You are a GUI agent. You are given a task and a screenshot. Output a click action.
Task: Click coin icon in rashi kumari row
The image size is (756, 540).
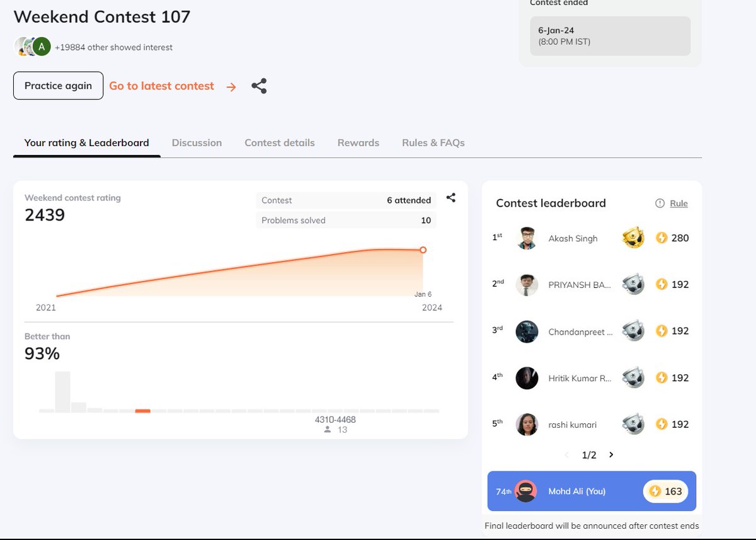[661, 425]
